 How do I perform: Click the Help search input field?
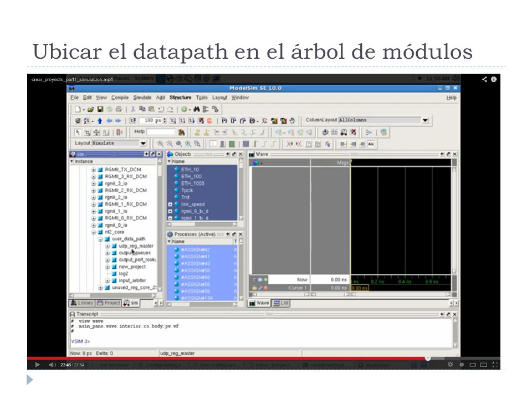point(161,132)
